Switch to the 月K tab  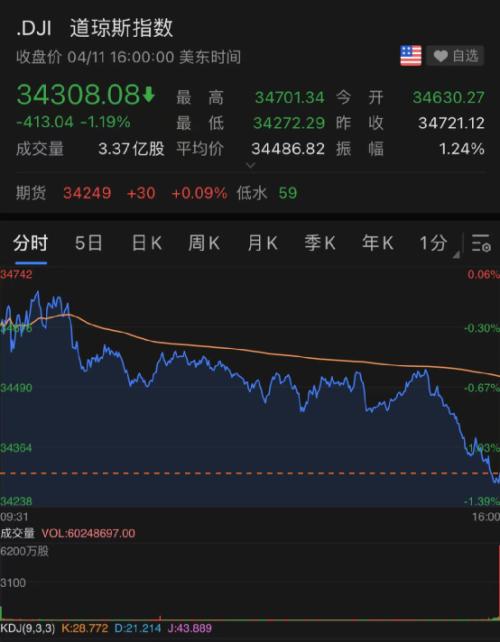tap(262, 244)
